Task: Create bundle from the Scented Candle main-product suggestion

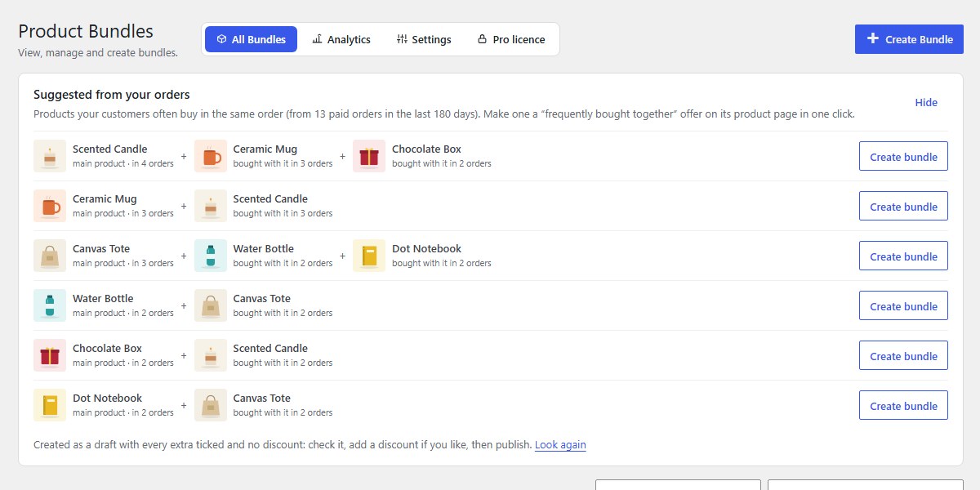Action: pos(903,156)
